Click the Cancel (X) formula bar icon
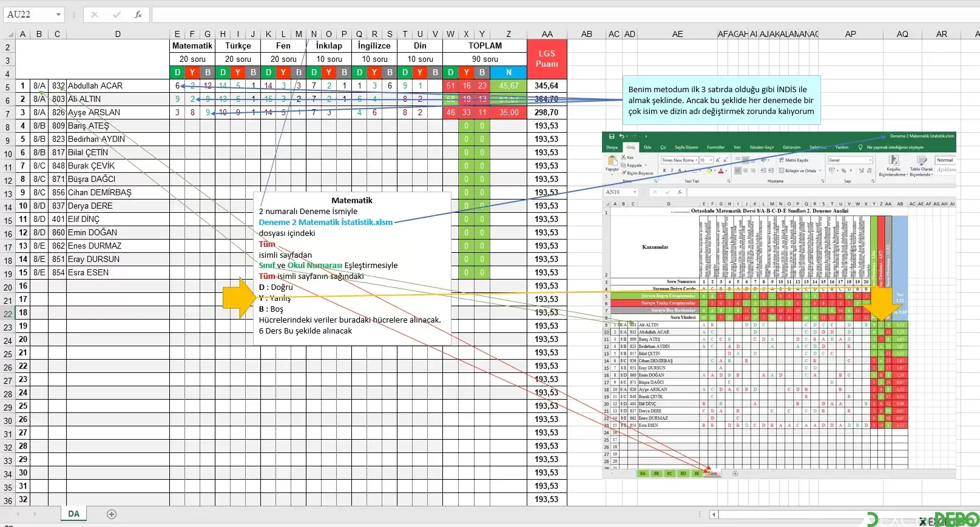This screenshot has width=980, height=527. click(95, 15)
